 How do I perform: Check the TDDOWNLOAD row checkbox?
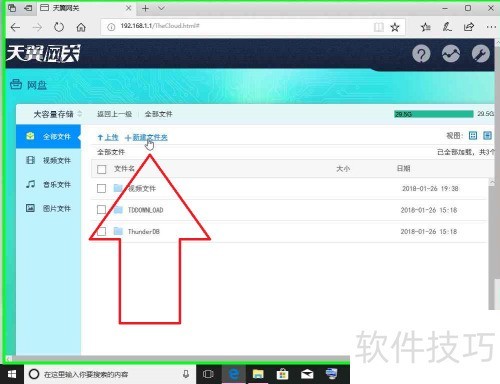pyautogui.click(x=101, y=210)
